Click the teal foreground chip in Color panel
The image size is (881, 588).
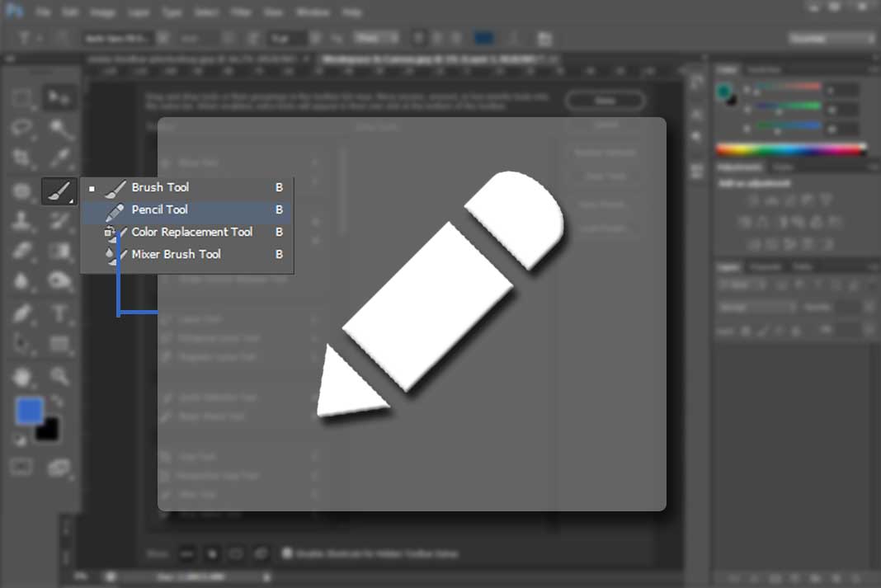point(723,91)
